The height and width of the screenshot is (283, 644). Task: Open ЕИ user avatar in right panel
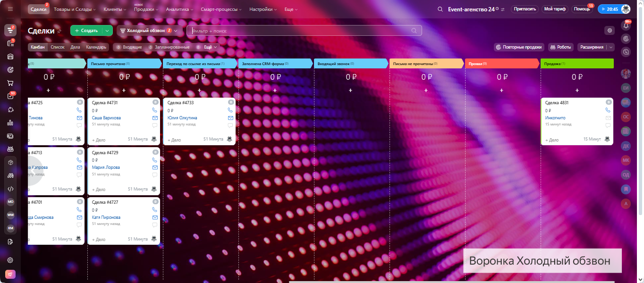(626, 88)
